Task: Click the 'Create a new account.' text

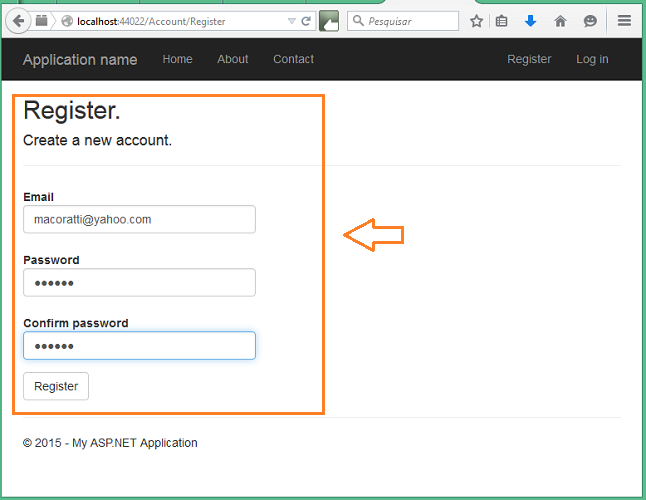Action: 97,140
